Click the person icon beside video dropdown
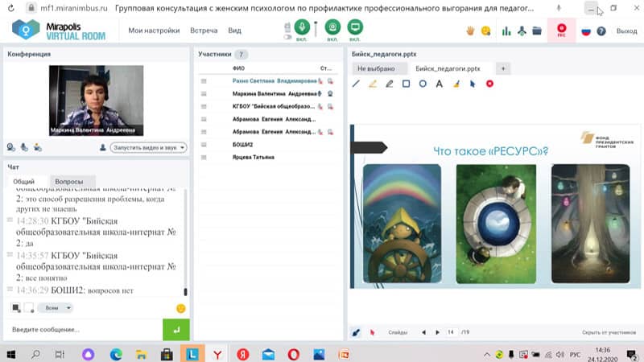This screenshot has width=644, height=362. point(103,147)
